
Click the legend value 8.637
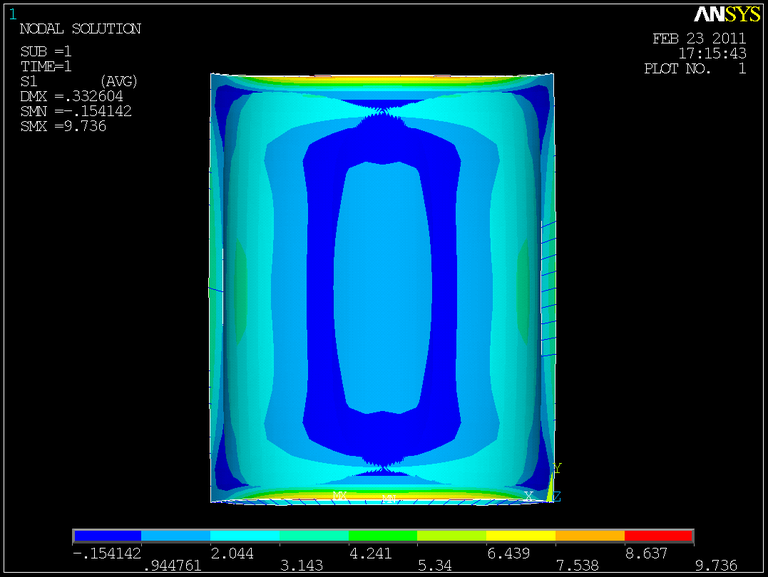pos(647,553)
